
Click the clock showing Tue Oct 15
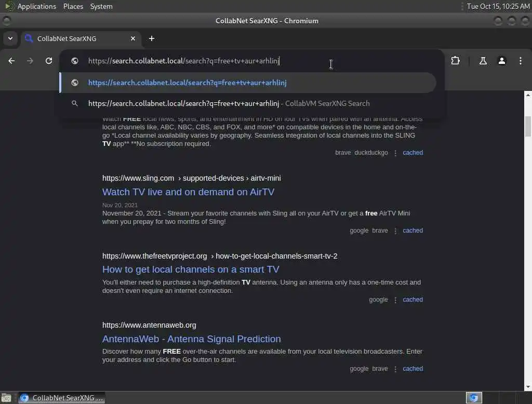(498, 6)
